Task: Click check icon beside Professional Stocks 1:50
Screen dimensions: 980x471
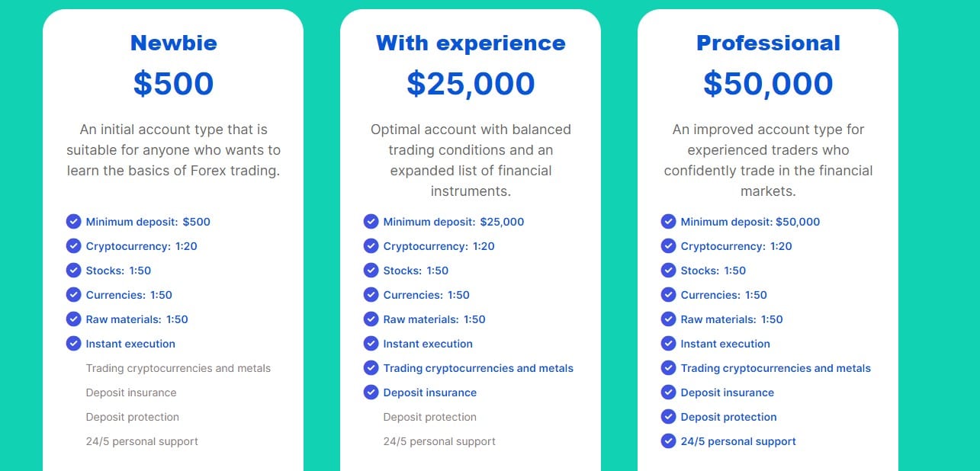Action: coord(668,271)
